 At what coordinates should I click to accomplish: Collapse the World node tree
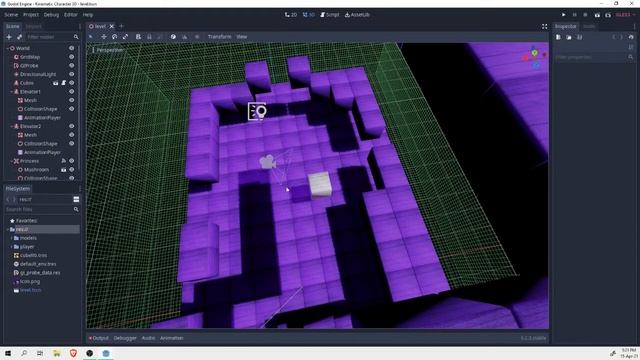click(7, 48)
